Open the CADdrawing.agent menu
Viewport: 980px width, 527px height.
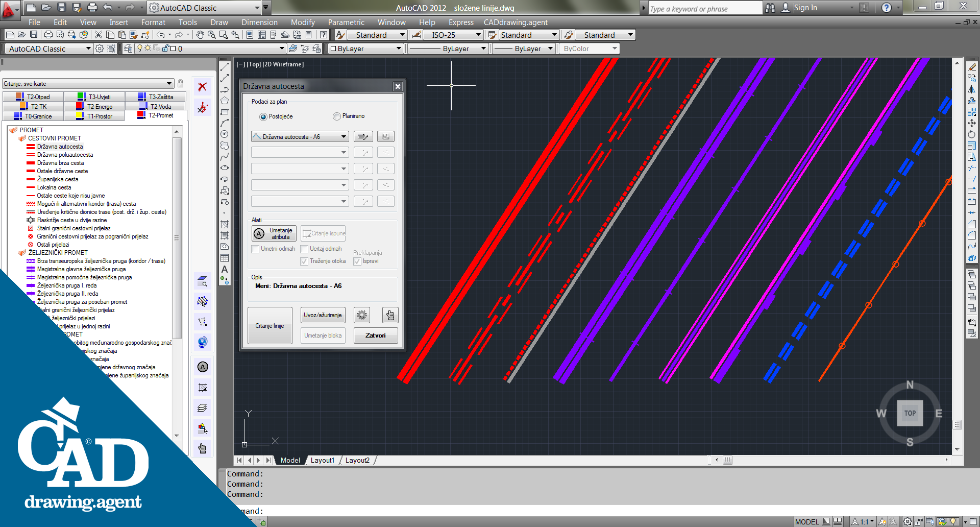[x=516, y=22]
